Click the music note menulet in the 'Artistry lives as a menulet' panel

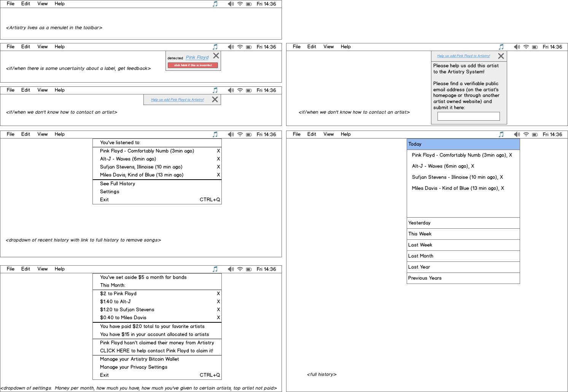(x=215, y=4)
